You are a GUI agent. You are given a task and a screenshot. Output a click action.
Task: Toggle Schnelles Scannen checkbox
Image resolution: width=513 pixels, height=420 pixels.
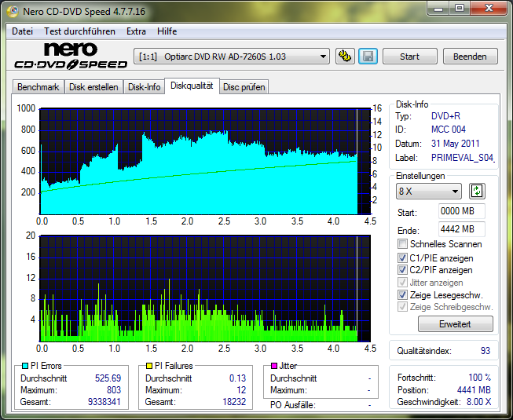coord(402,244)
